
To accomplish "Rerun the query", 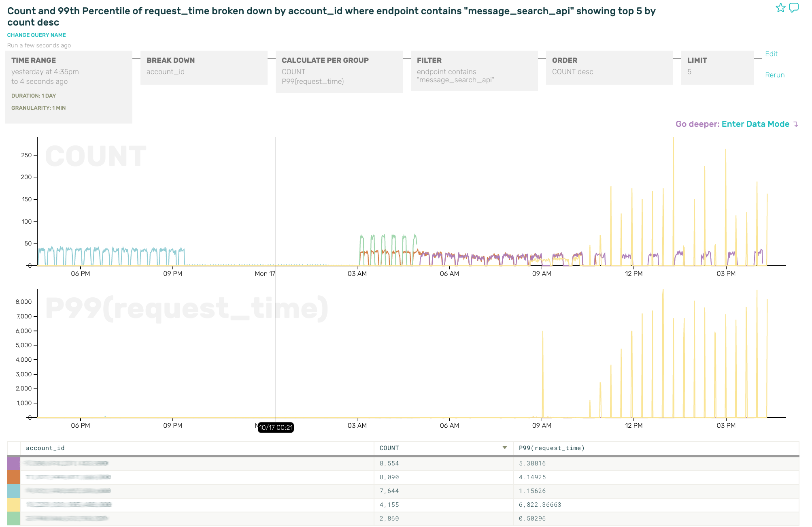I will tap(774, 75).
